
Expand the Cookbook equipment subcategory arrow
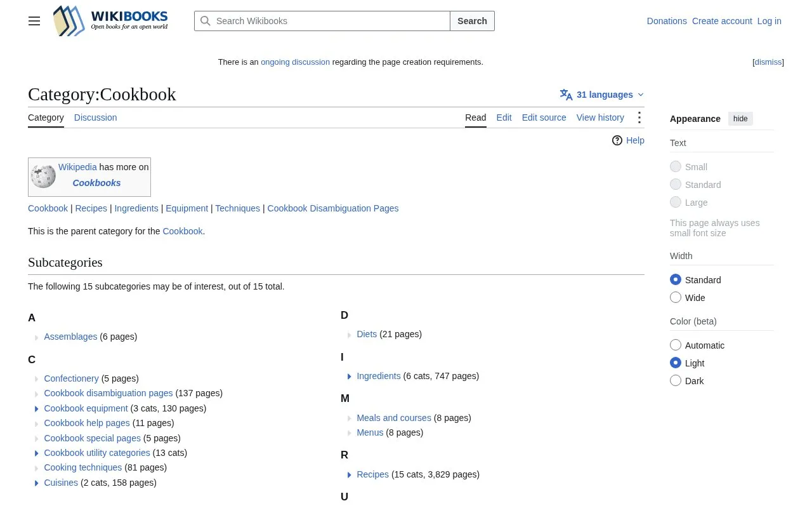pyautogui.click(x=37, y=409)
